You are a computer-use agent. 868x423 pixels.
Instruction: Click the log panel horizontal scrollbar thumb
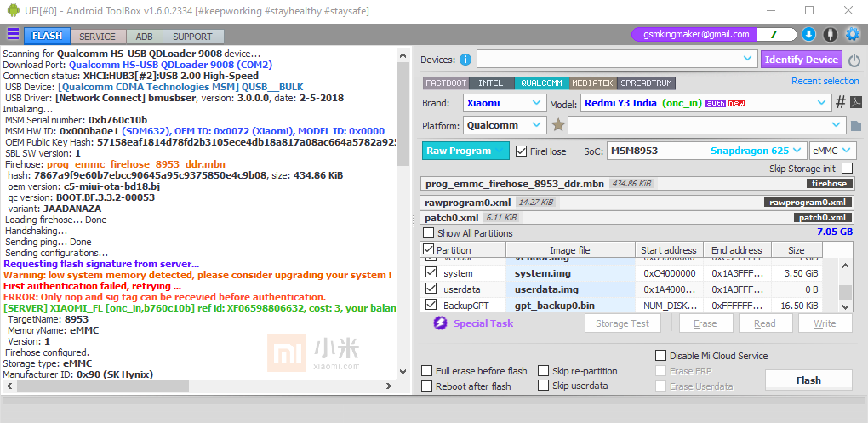[105, 386]
